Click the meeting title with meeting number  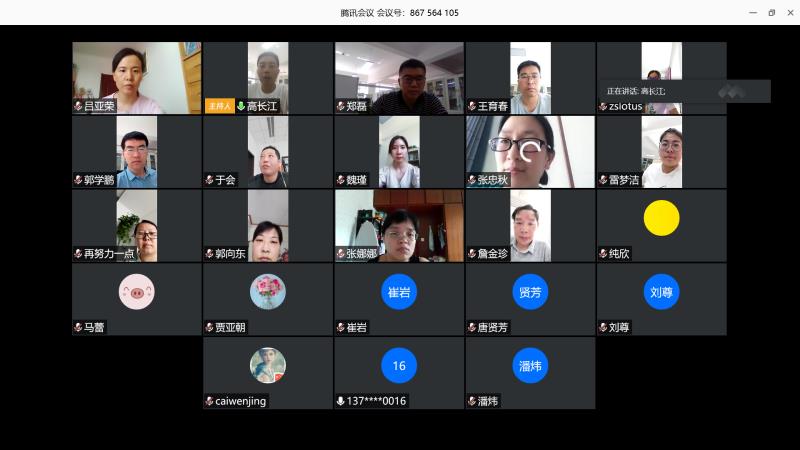click(x=399, y=12)
